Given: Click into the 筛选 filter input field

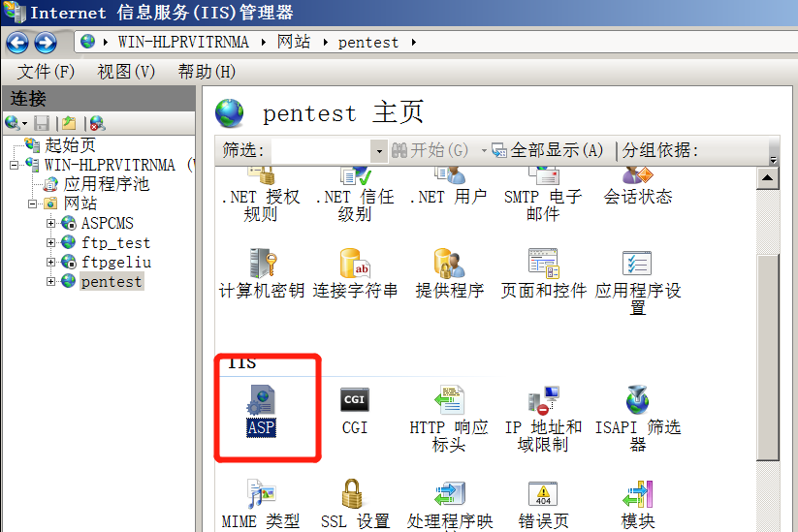Looking at the screenshot, I should (322, 151).
